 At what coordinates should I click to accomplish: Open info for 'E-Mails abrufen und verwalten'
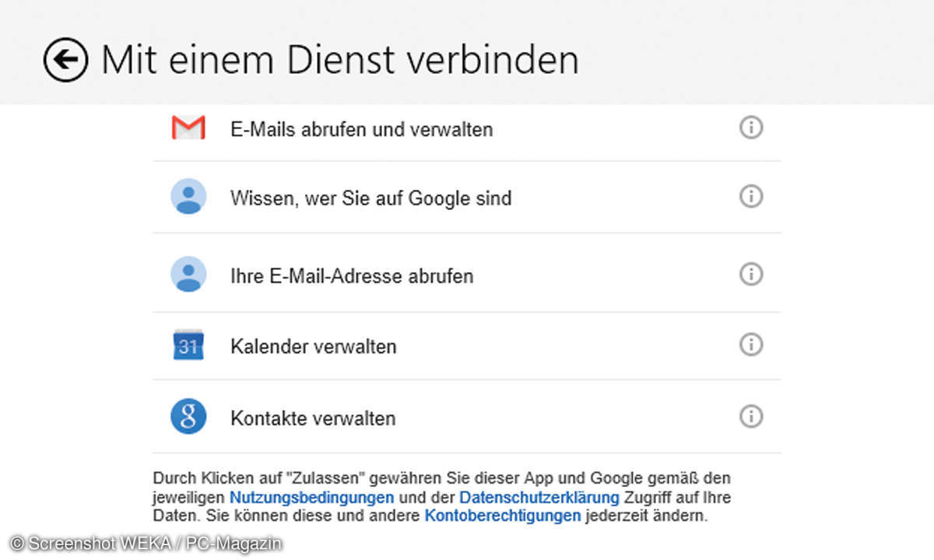[750, 128]
